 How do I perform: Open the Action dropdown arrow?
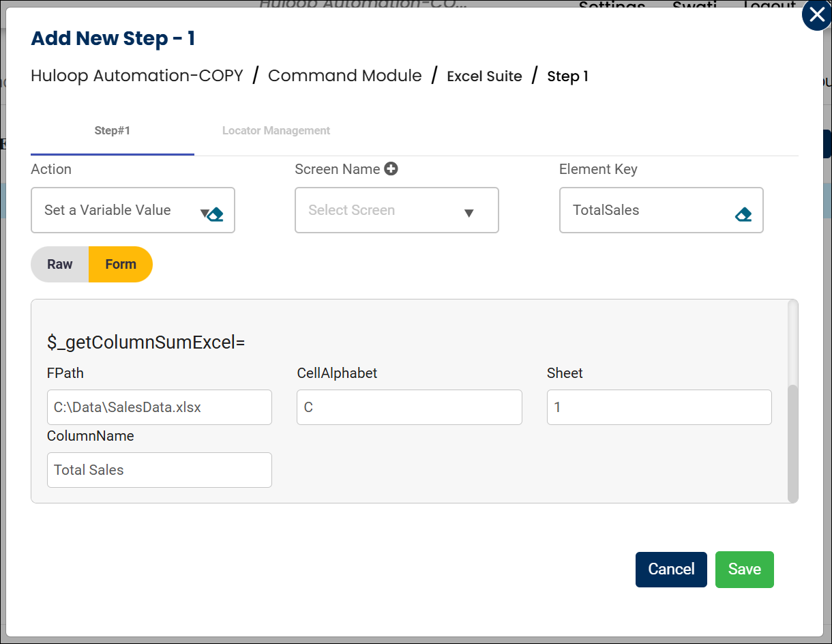[x=204, y=213]
